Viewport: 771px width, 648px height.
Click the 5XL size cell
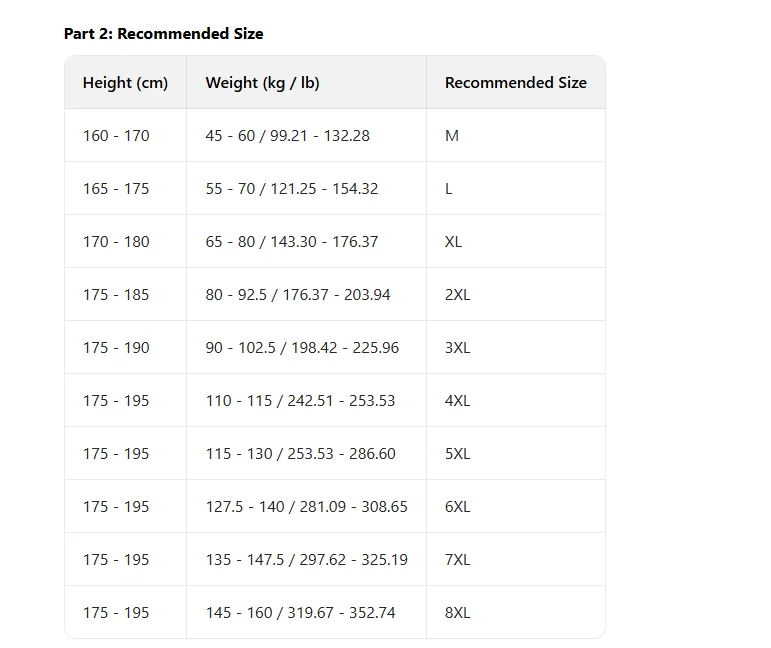coord(458,454)
